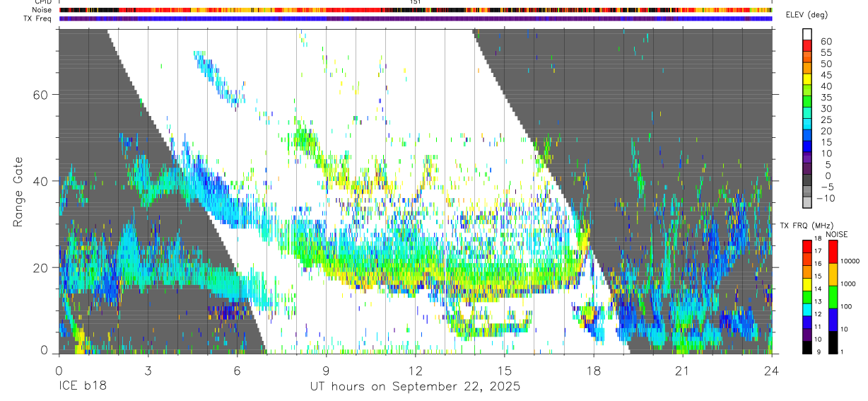Select the '40' label on elevation colorbar

(x=826, y=86)
